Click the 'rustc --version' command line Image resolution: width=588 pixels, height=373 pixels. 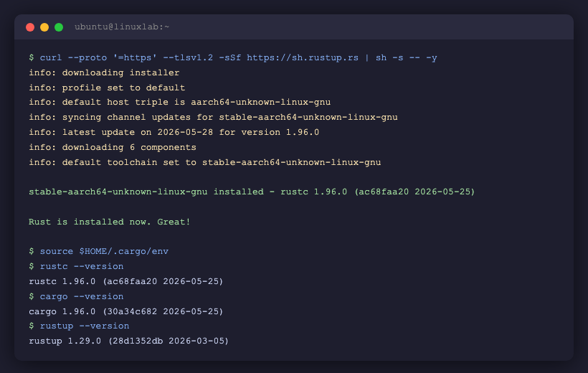point(76,266)
